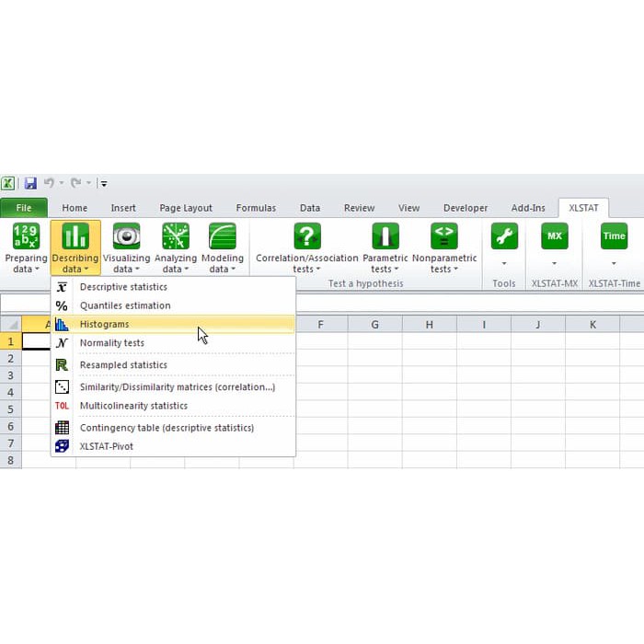Image resolution: width=644 pixels, height=644 pixels.
Task: Expand Correlation/Association tests dropdown label
Action: click(x=307, y=263)
